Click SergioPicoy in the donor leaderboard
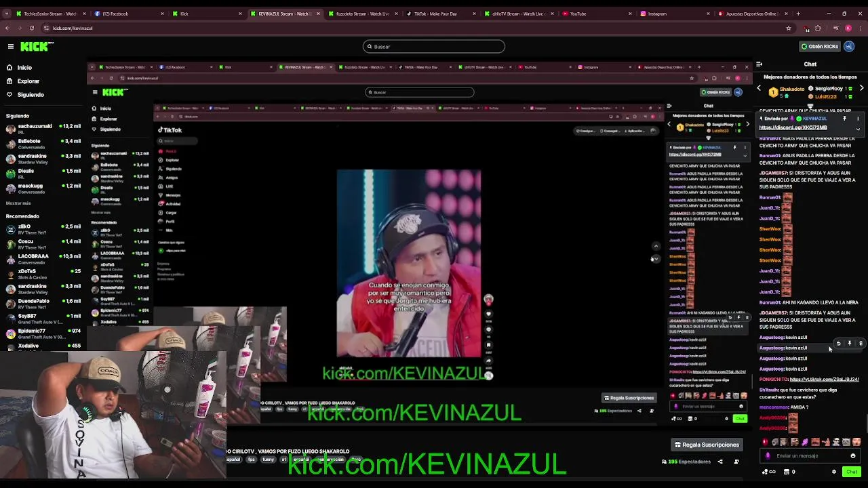This screenshot has height=488, width=868. point(828,89)
